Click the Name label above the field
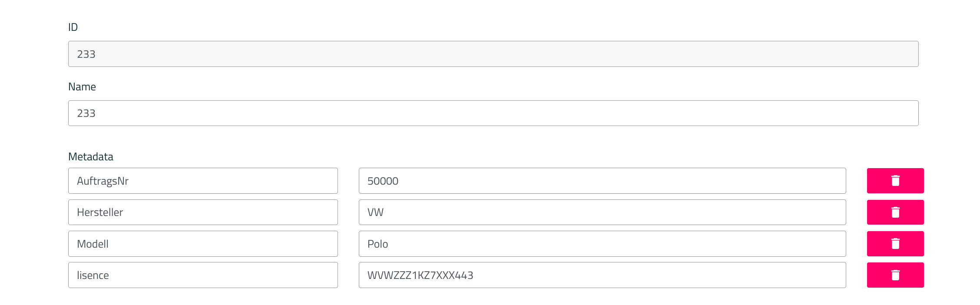Screen dimensions: 980x305 point(82,87)
